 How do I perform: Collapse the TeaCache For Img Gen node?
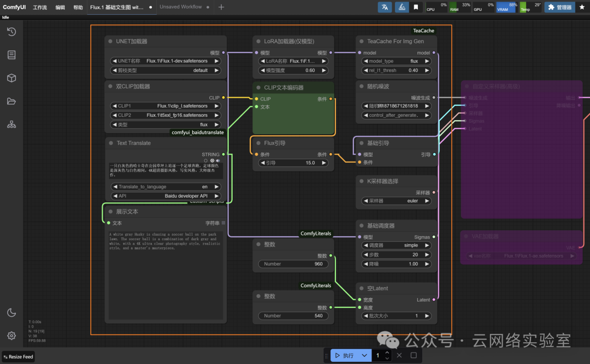362,41
